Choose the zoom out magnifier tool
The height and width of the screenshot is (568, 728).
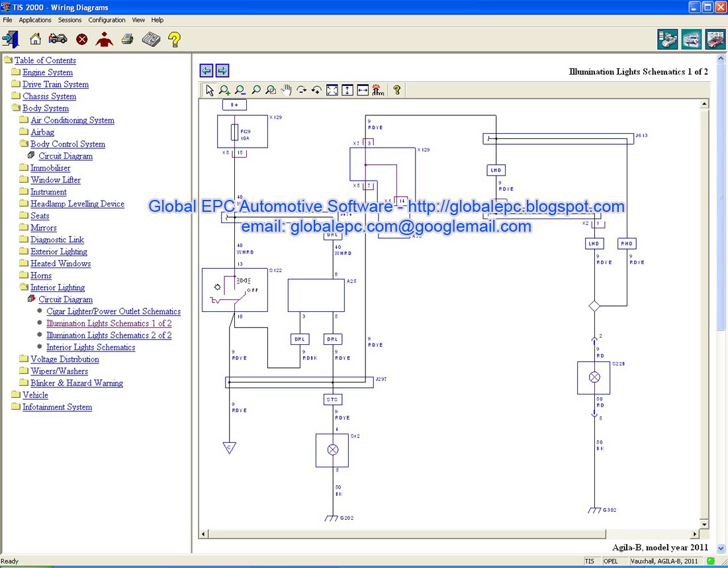[x=240, y=90]
